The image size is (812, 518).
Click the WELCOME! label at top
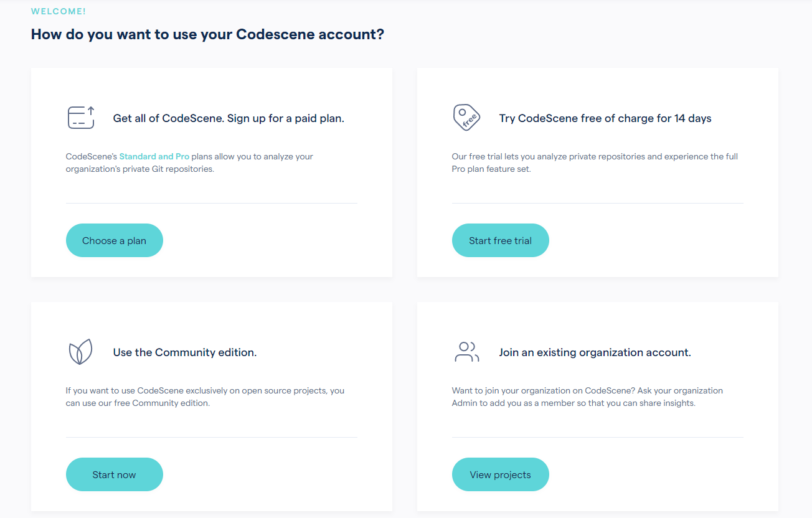(59, 11)
